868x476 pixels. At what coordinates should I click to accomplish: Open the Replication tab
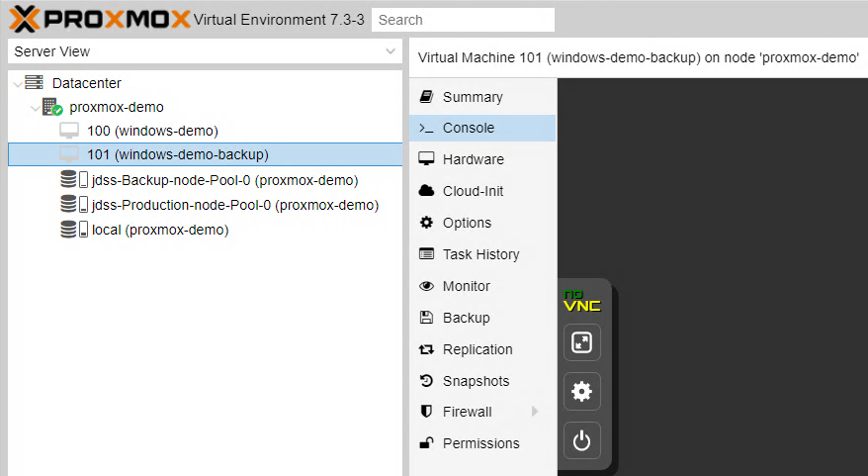click(x=482, y=349)
